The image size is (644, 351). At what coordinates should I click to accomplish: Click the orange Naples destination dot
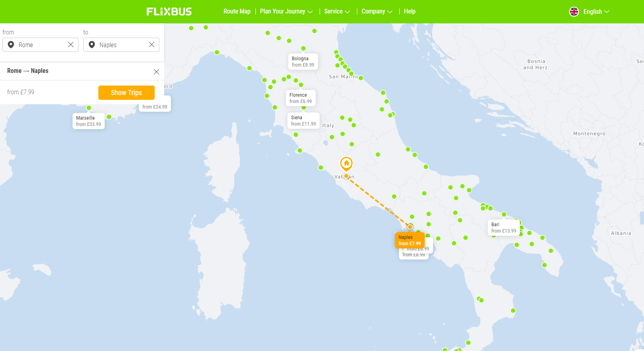(410, 227)
